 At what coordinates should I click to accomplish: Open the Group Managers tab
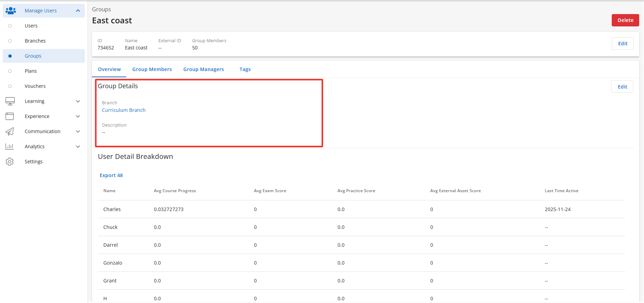click(204, 69)
